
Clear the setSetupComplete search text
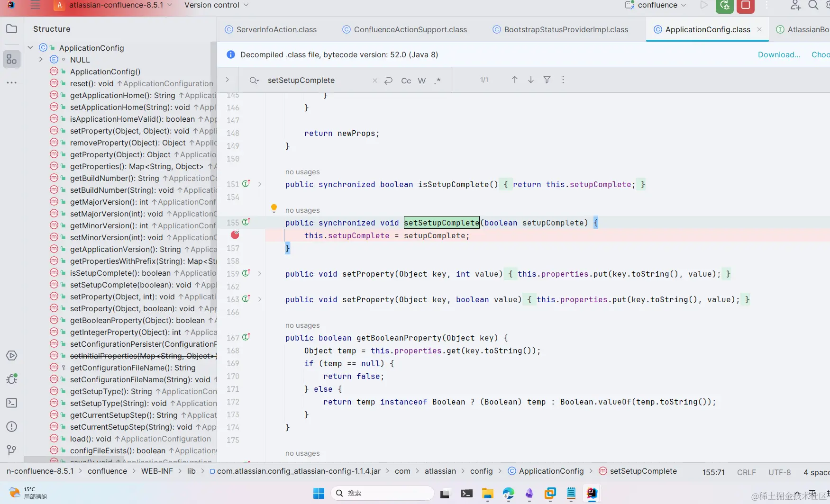[x=374, y=81]
